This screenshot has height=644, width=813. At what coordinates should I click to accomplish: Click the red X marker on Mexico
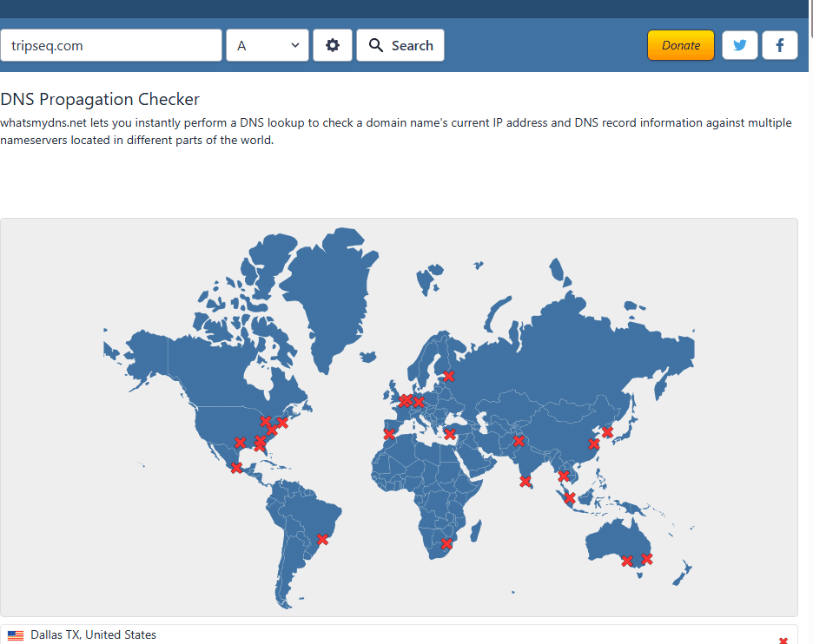236,468
